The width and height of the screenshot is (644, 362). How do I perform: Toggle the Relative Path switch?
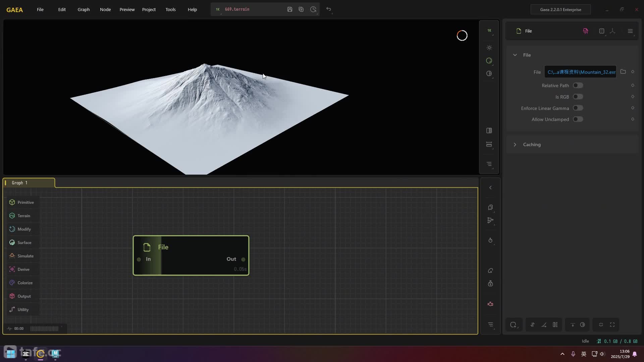[578, 85]
